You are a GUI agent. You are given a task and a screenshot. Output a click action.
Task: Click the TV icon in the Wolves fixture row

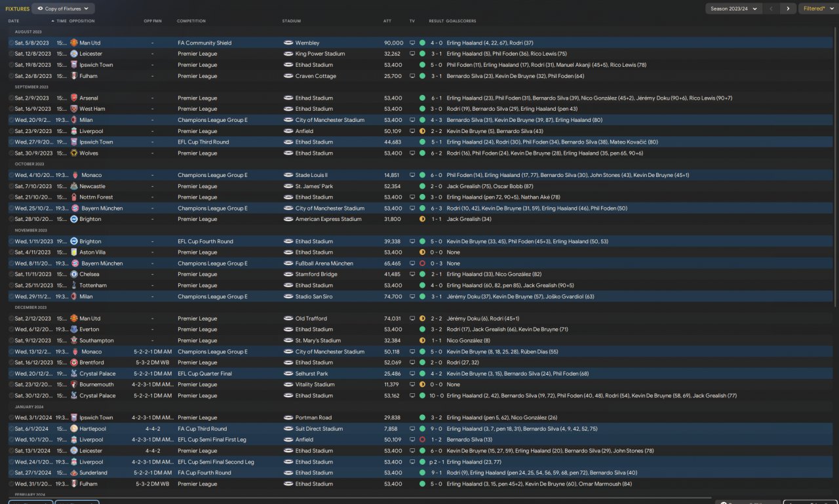[412, 153]
